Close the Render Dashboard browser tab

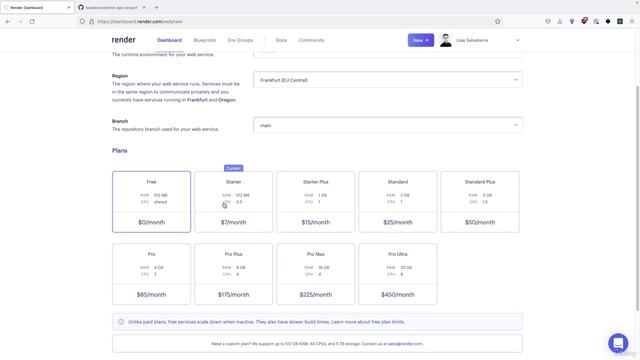[69, 7]
